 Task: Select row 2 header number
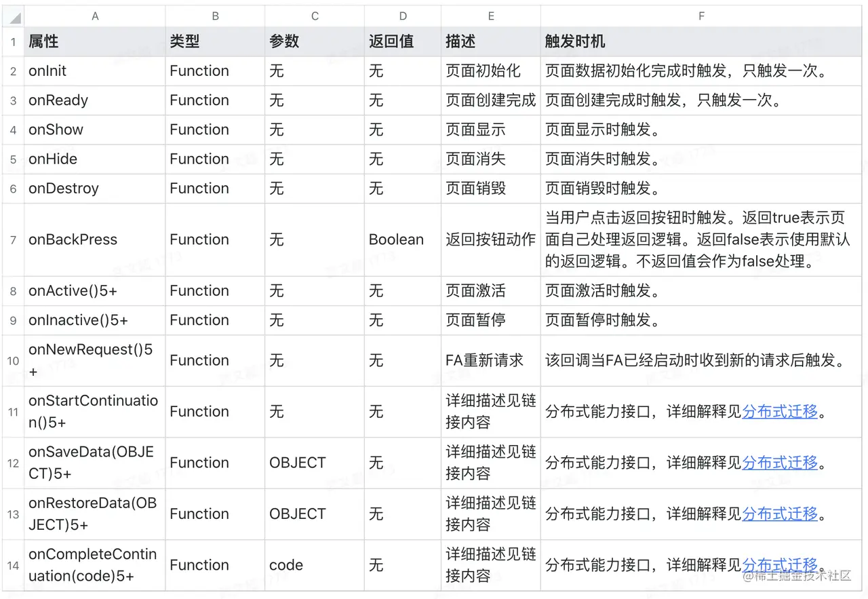pyautogui.click(x=13, y=71)
